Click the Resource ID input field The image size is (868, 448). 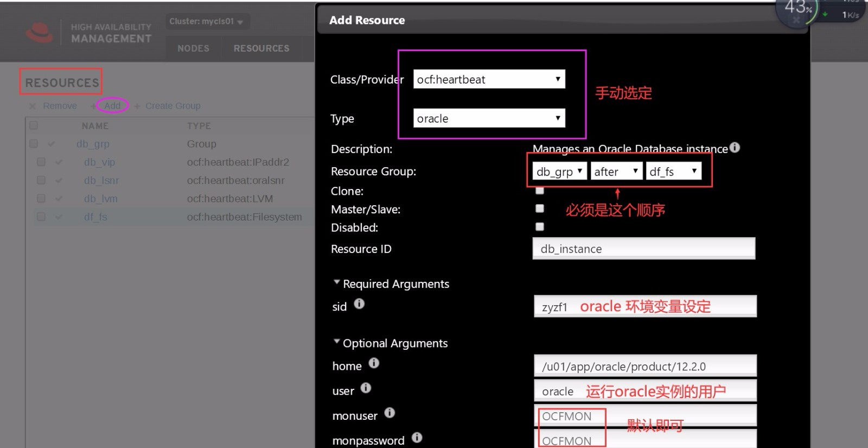[x=643, y=249]
